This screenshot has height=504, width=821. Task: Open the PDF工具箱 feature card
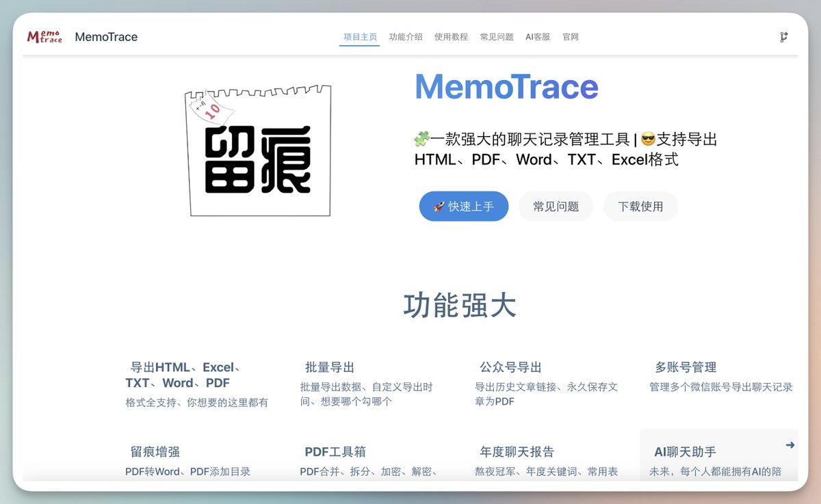335,451
